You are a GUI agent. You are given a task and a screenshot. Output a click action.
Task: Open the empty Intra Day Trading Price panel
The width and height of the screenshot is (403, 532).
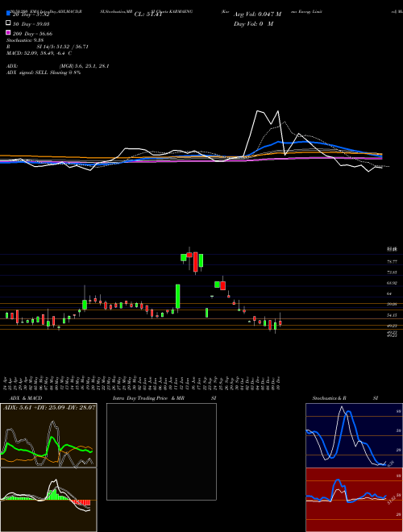pyautogui.click(x=161, y=451)
